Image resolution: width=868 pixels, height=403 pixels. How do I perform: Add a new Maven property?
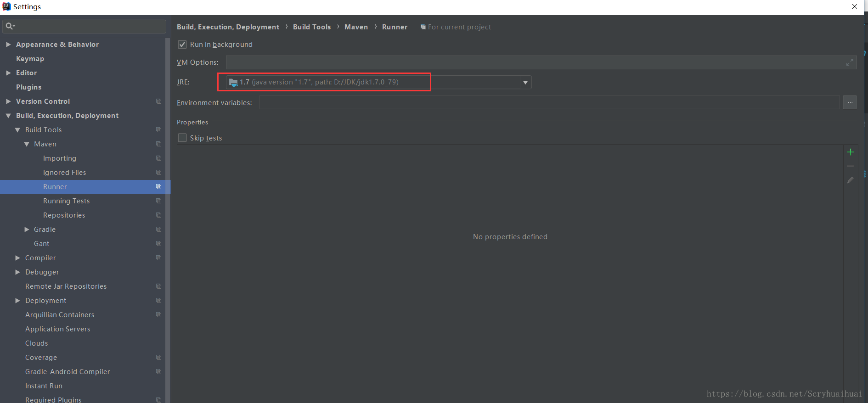point(851,152)
